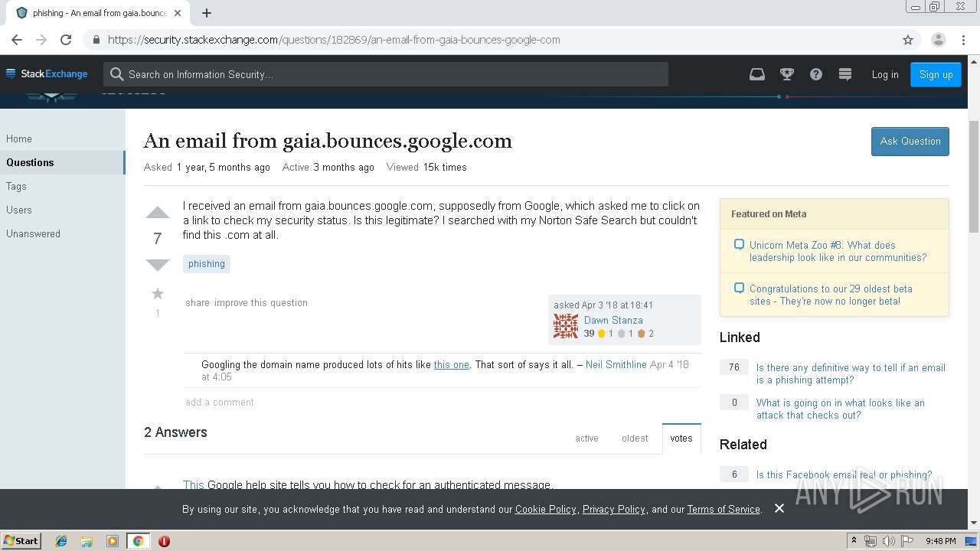Viewport: 980px width, 551px height.
Task: Open Tags in the sidebar
Action: (16, 186)
